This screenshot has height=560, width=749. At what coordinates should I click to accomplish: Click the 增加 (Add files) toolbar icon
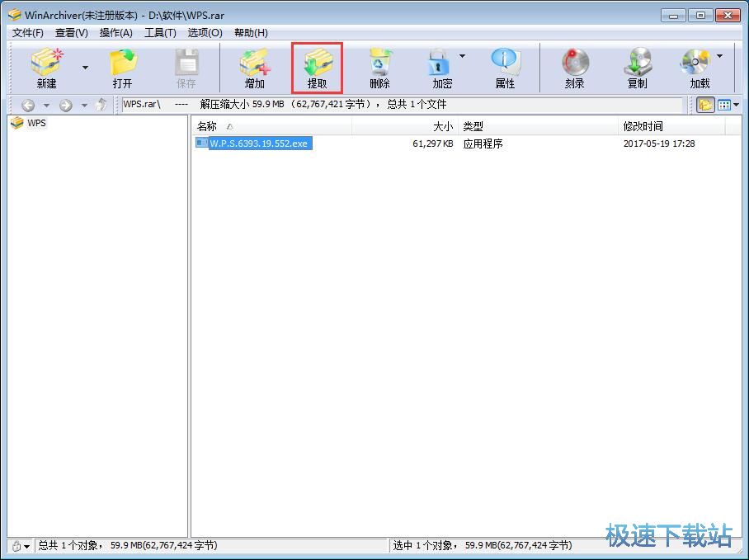tap(255, 64)
